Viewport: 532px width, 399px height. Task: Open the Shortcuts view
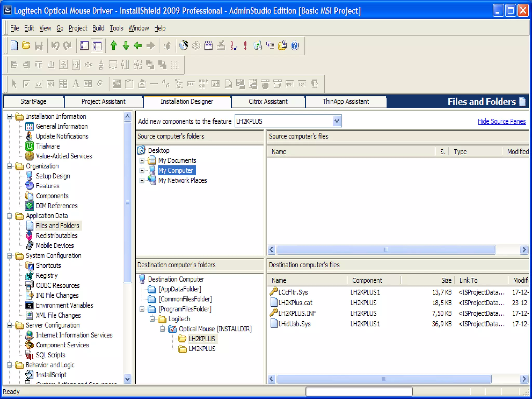click(x=48, y=265)
